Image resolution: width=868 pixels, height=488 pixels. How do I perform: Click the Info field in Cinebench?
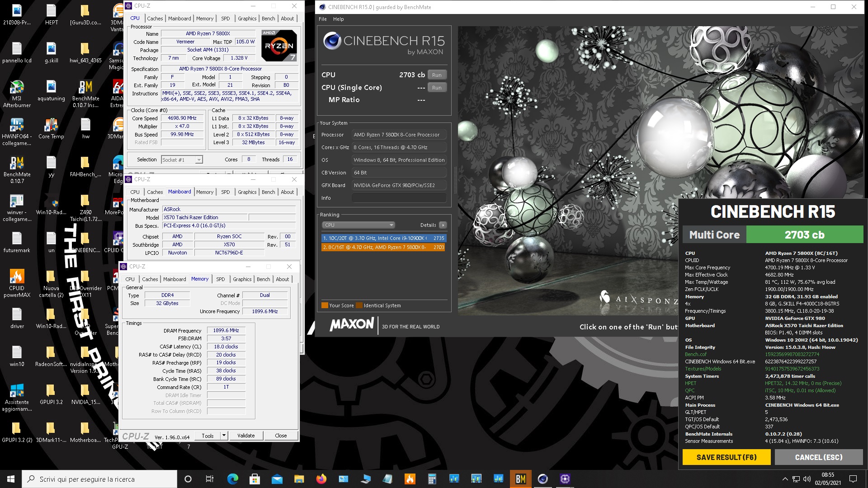click(x=399, y=198)
